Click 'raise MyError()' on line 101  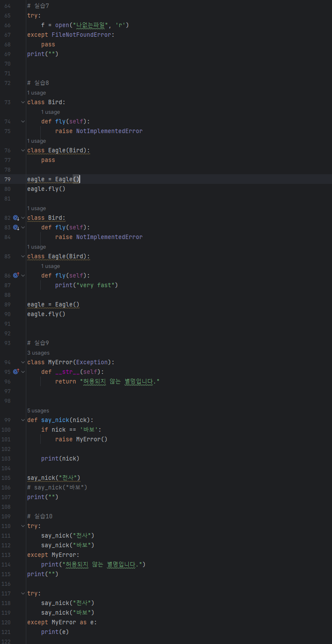pos(81,439)
